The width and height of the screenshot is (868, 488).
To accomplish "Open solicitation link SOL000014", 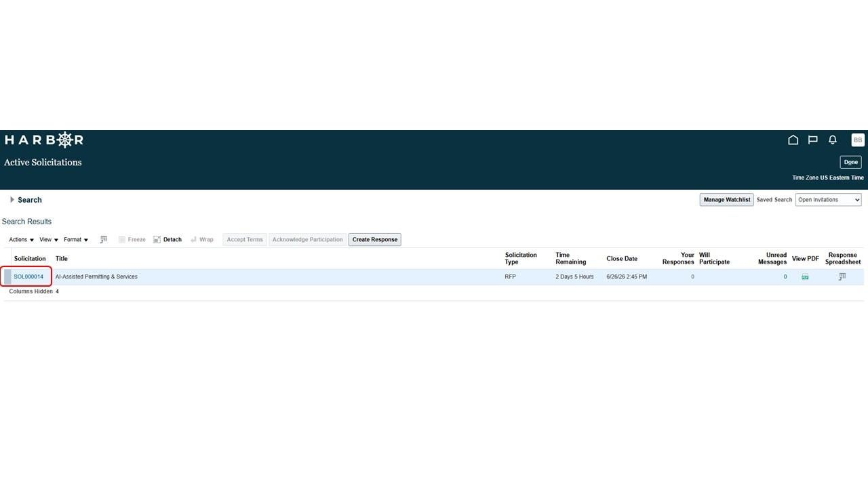I will click(28, 277).
